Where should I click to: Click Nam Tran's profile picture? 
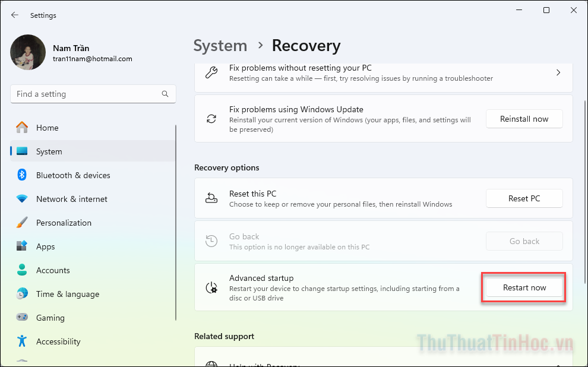click(x=28, y=52)
